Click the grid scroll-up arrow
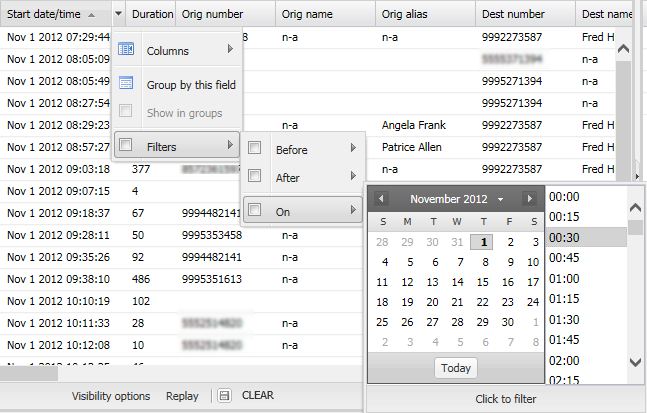 (x=623, y=48)
